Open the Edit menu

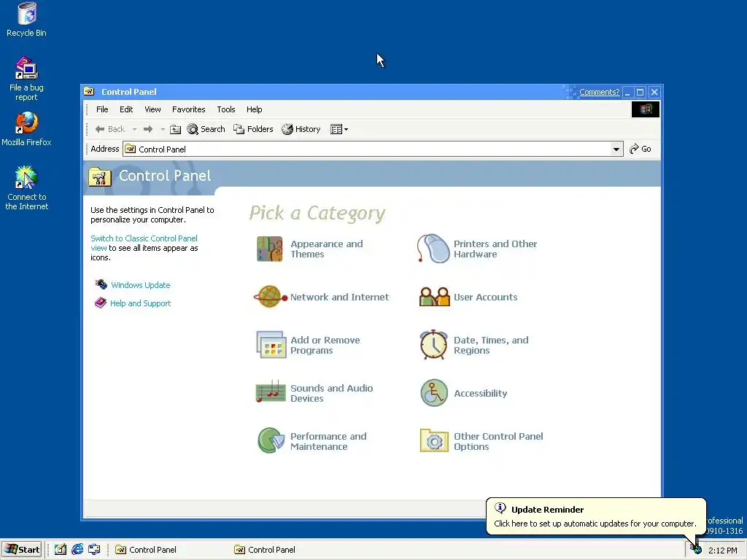click(x=126, y=109)
